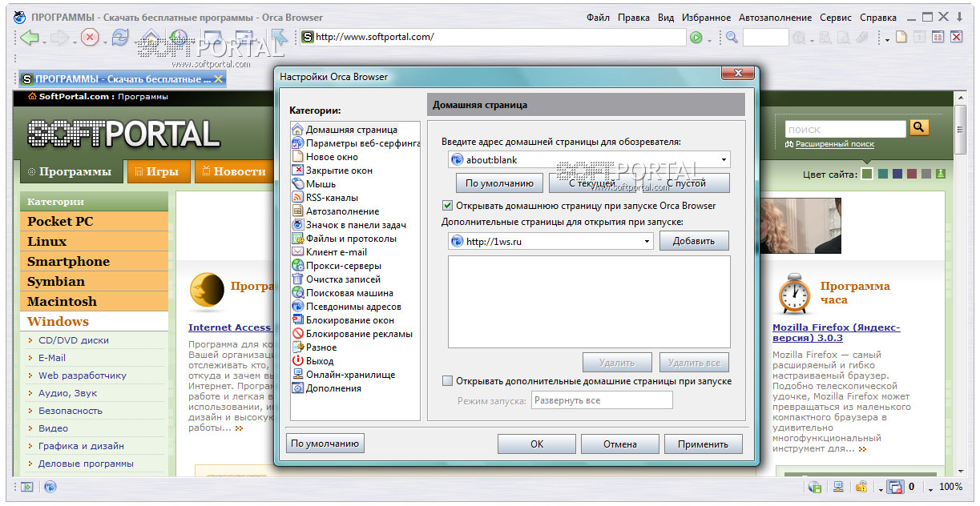Screen dimensions: 980x506
Task: Click the Применить button
Action: coord(703,444)
